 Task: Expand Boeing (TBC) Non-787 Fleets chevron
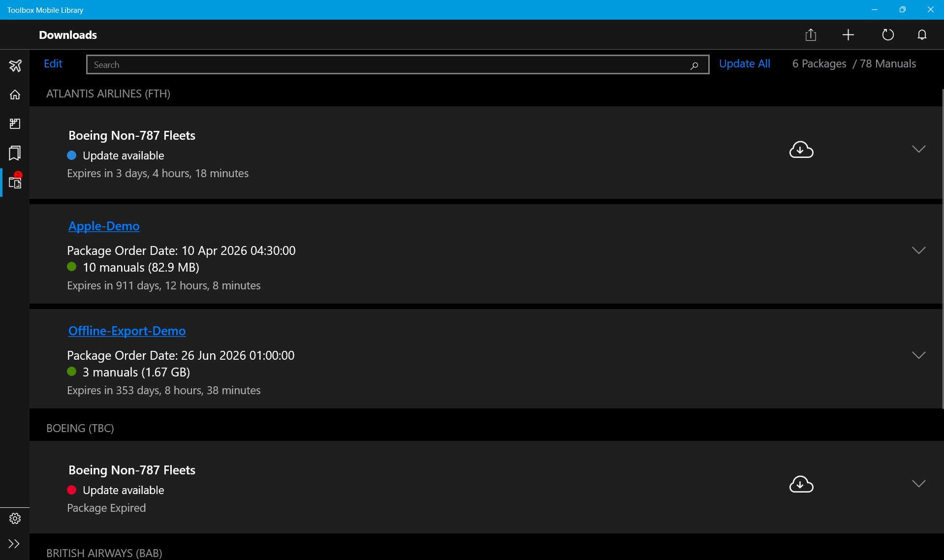(x=919, y=483)
